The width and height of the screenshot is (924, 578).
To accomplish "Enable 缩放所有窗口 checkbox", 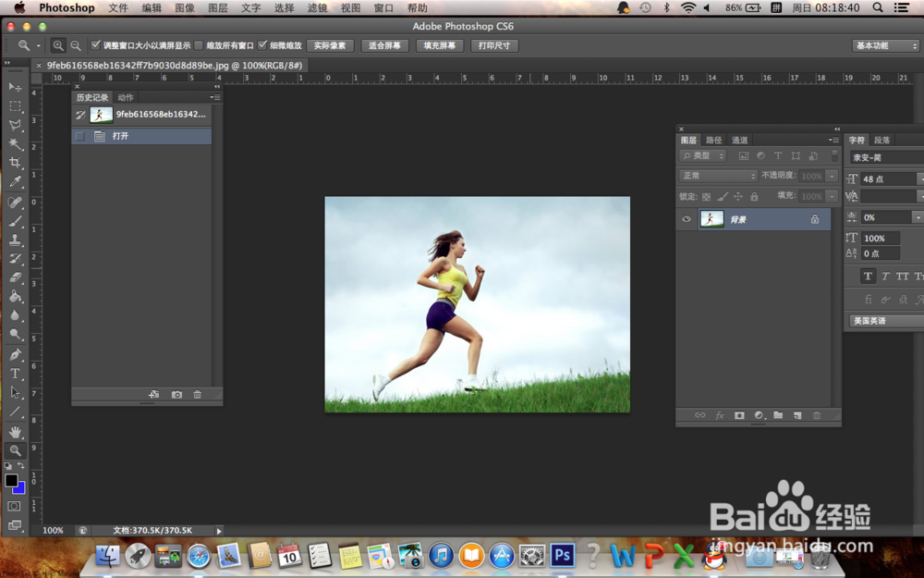I will [x=199, y=45].
